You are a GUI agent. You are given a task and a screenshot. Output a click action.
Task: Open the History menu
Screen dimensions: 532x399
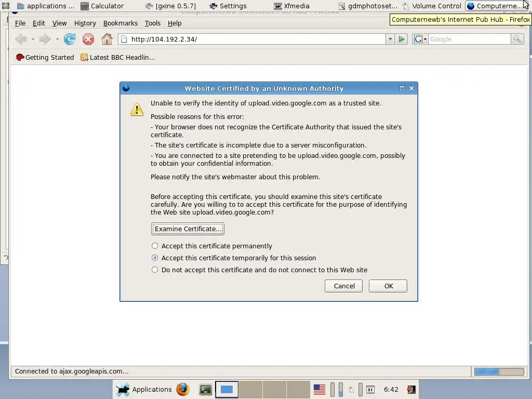point(85,23)
